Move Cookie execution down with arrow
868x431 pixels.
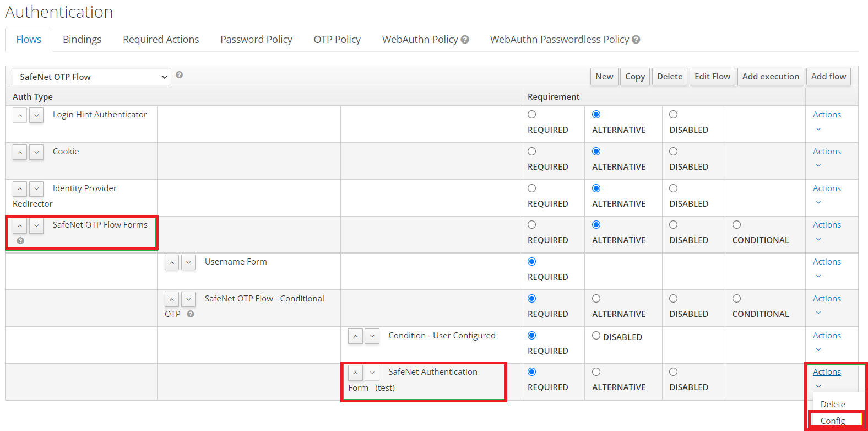click(36, 153)
